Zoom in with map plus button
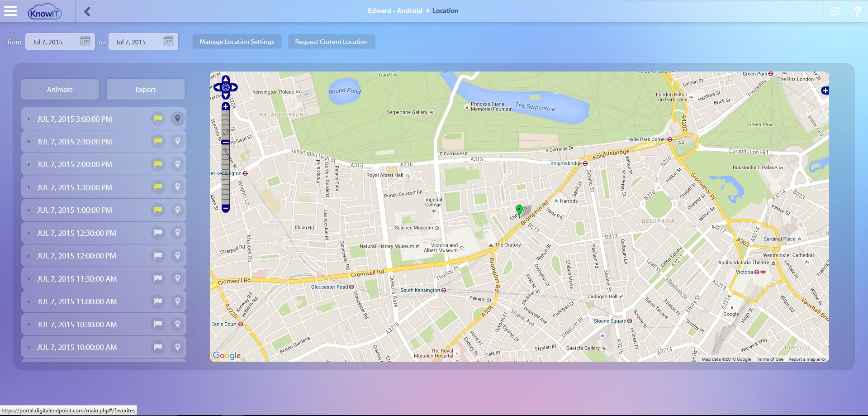Screen dimensions: 868x416 [x=225, y=106]
